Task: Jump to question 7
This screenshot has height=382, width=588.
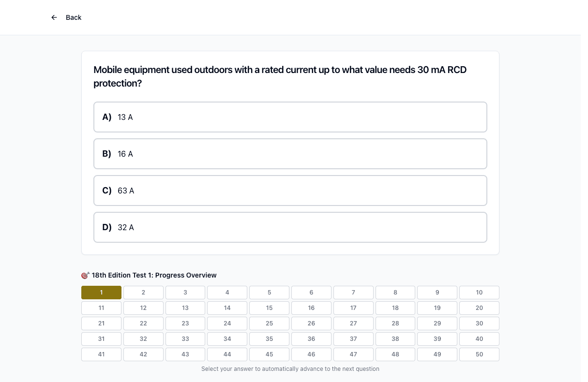Action: pyautogui.click(x=353, y=293)
